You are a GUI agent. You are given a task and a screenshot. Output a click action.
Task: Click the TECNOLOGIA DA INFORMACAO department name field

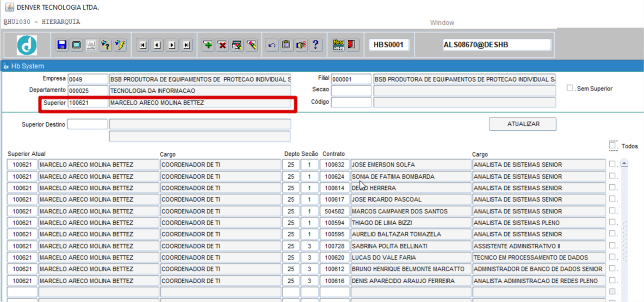(200, 91)
